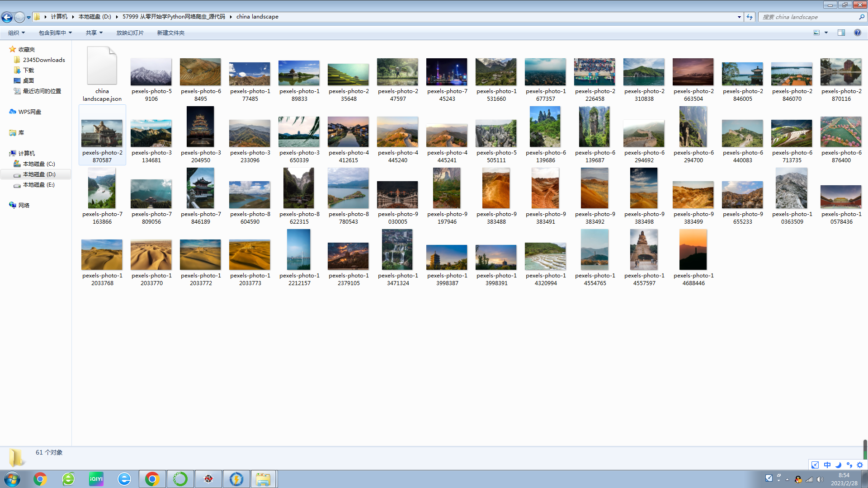Select 本地磁盘 (C:) in the navigation tree

39,164
